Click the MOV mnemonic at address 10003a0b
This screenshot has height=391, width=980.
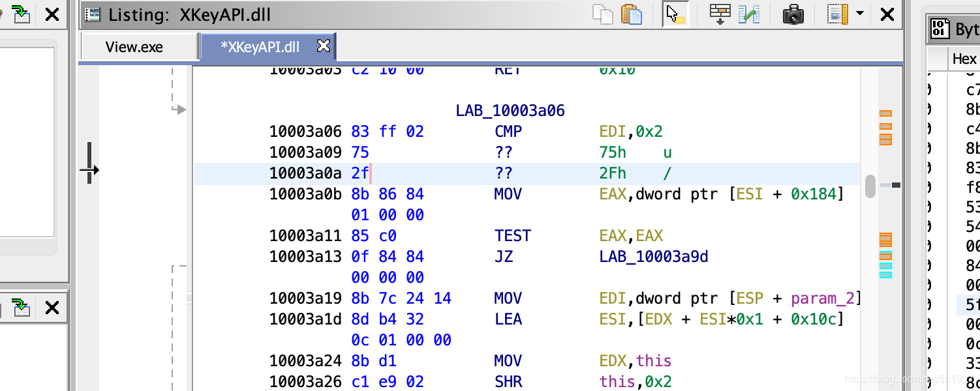coord(508,194)
